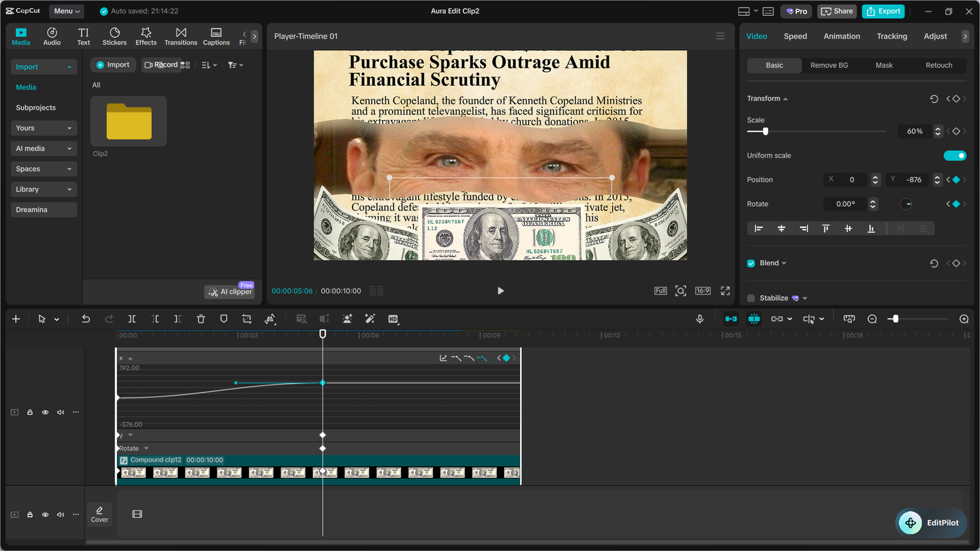Uncheck the Blend checkbox
This screenshot has height=551, width=980.
pyautogui.click(x=751, y=263)
